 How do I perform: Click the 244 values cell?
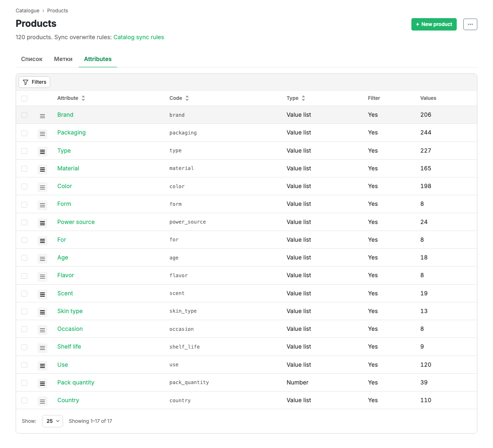click(426, 132)
